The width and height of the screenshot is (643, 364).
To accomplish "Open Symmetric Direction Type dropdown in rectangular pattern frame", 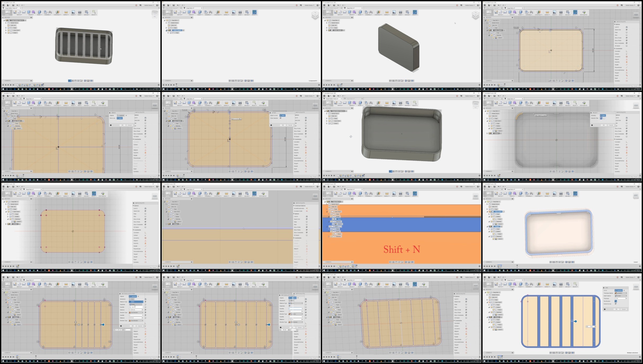I will coord(296,314).
